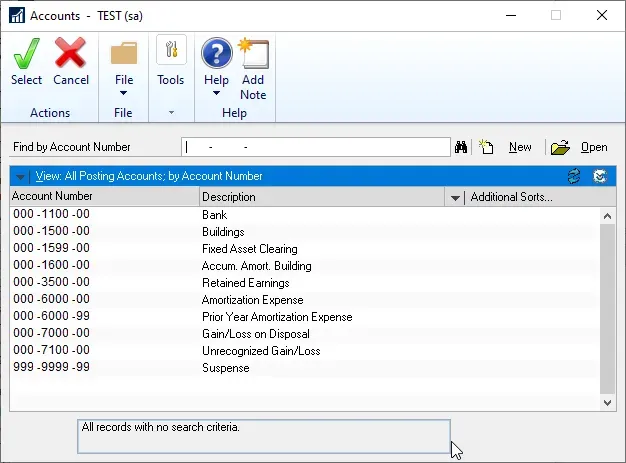Select account 000-3500-00
The image size is (626, 463).
[x=51, y=282]
